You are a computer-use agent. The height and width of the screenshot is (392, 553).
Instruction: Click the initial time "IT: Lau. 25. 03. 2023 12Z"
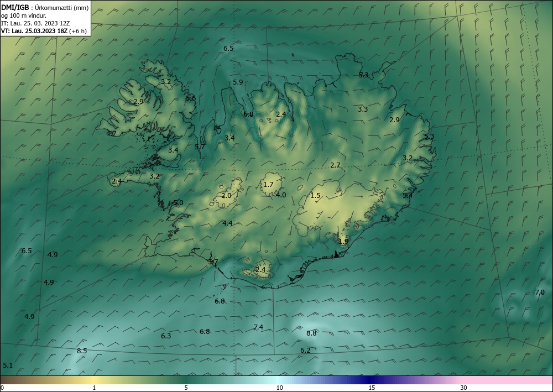point(35,23)
